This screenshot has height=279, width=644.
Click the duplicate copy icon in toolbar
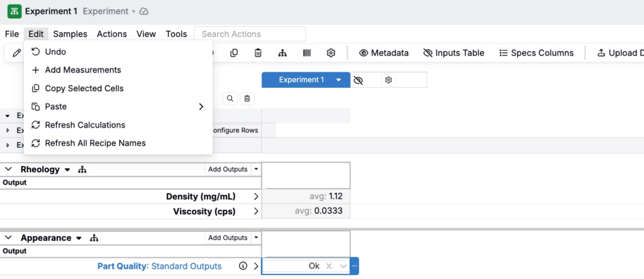(x=234, y=53)
